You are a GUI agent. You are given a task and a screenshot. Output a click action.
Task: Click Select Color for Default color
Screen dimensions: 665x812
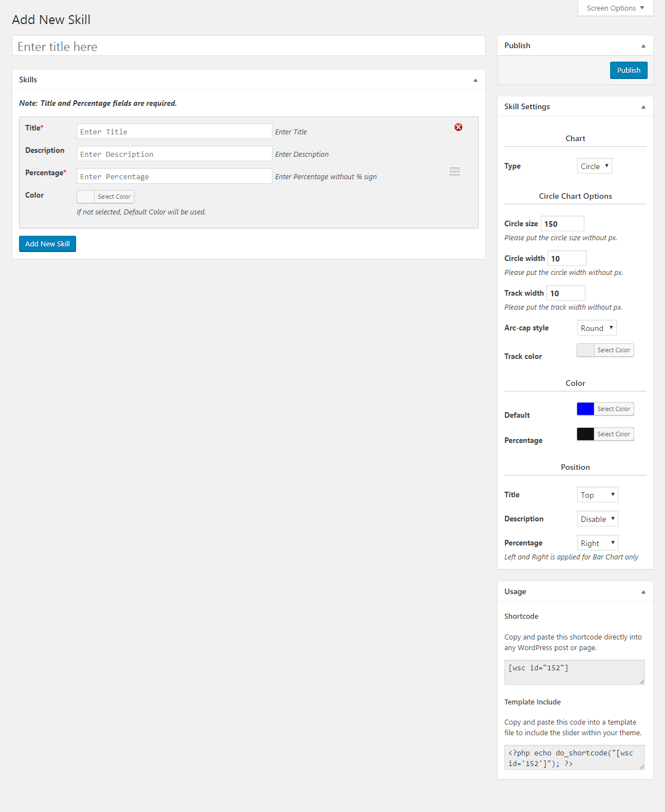614,409
